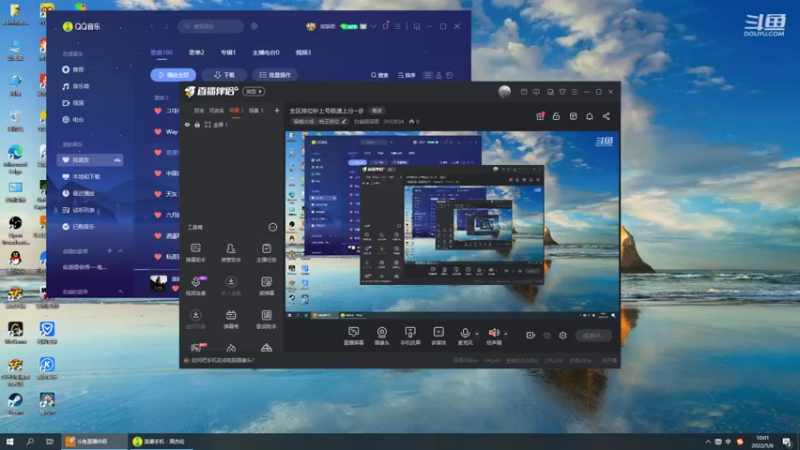The height and width of the screenshot is (450, 800).
Task: Open the 专辑1 tab in QQ Music
Action: (228, 52)
